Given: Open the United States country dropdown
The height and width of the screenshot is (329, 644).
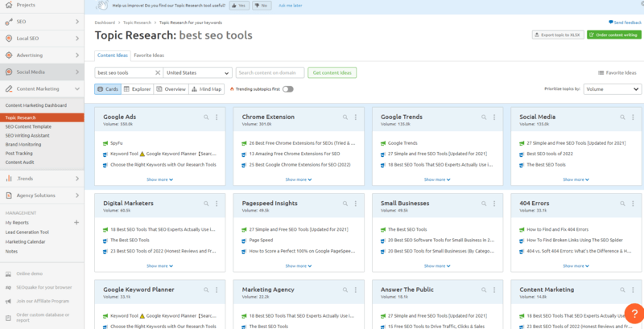Looking at the screenshot, I should tap(197, 72).
